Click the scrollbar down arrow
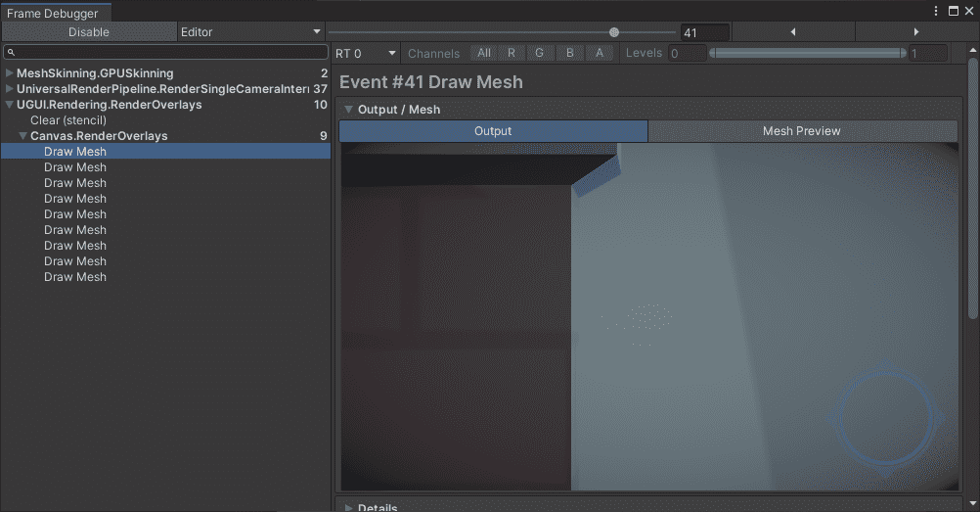 [972, 503]
